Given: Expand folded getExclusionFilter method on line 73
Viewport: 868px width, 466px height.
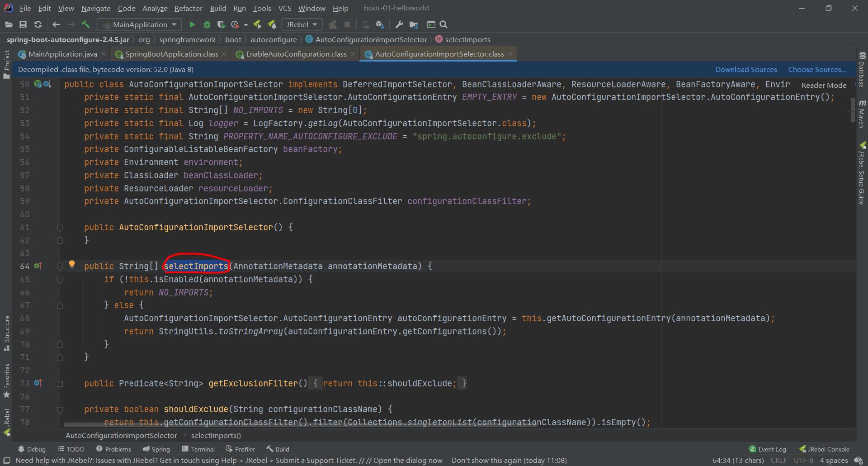Looking at the screenshot, I should [60, 384].
